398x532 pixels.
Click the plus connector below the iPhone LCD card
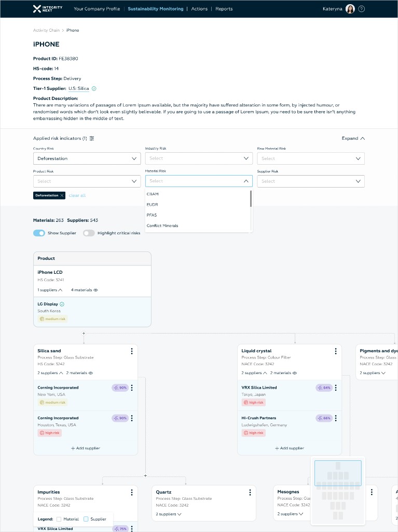84,333
